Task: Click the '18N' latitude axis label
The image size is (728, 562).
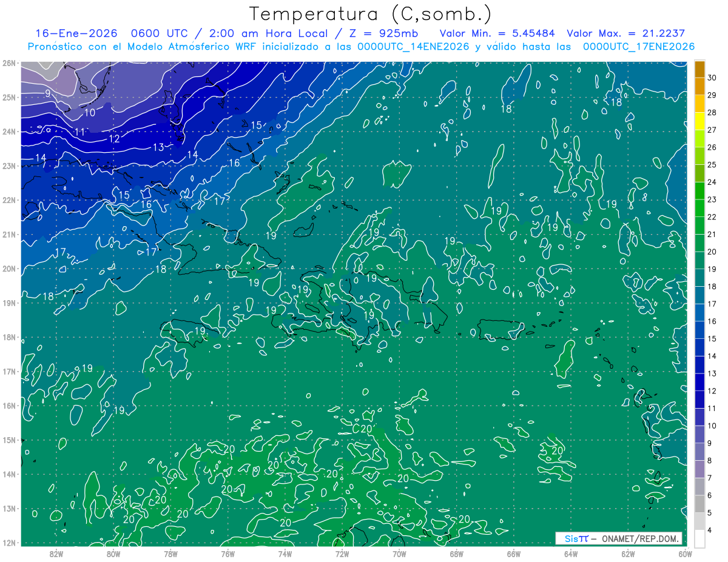Action: tap(8, 337)
